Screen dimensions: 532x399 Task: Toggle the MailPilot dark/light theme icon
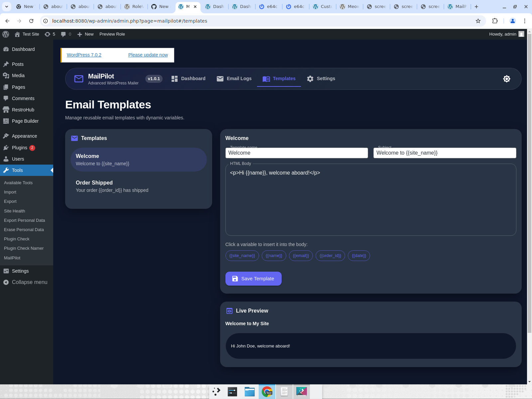[x=506, y=79]
